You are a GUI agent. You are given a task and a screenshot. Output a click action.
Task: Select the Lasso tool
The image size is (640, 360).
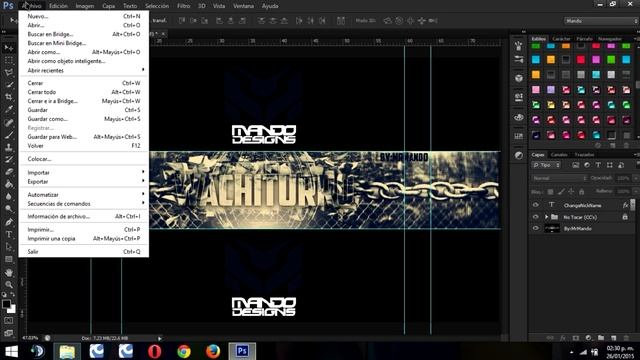(9, 73)
